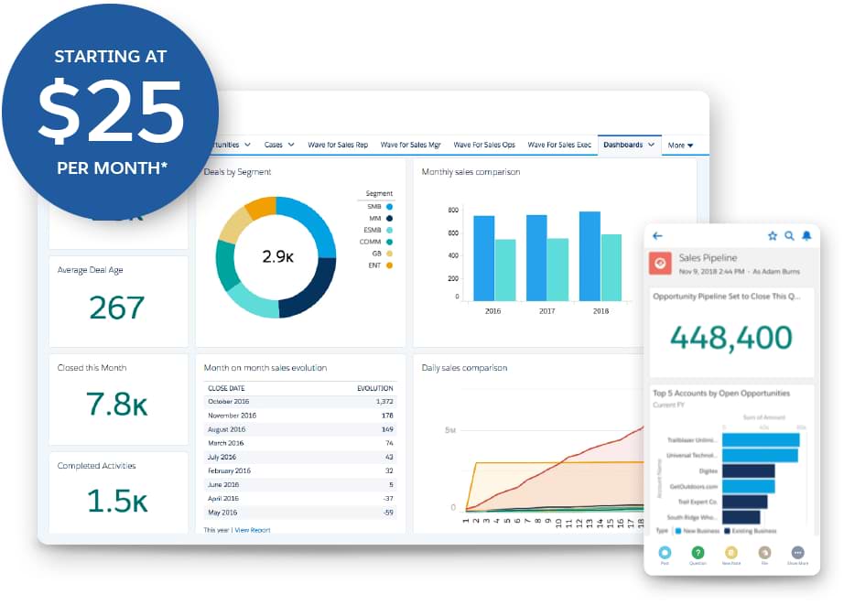Open notifications via the bell icon
This screenshot has height=616, width=855.
click(806, 236)
